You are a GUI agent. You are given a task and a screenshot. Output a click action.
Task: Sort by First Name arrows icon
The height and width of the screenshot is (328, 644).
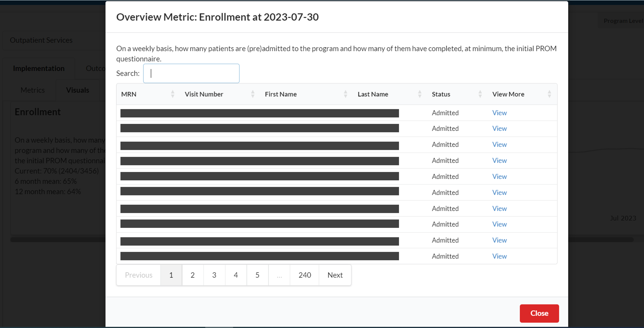point(346,94)
